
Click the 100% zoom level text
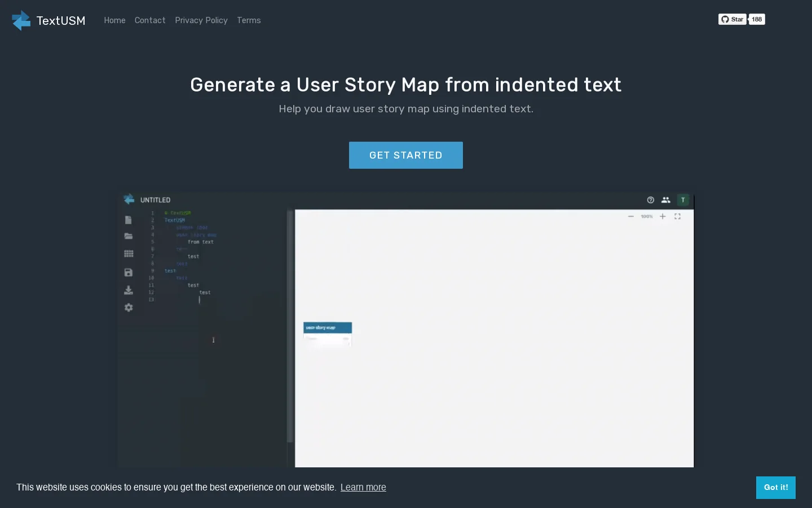tap(647, 216)
